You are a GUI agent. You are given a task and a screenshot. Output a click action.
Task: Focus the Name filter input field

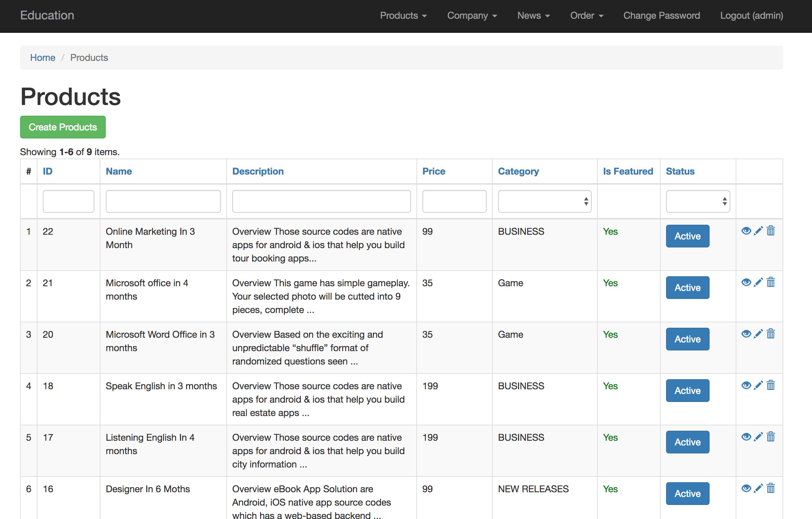click(163, 202)
